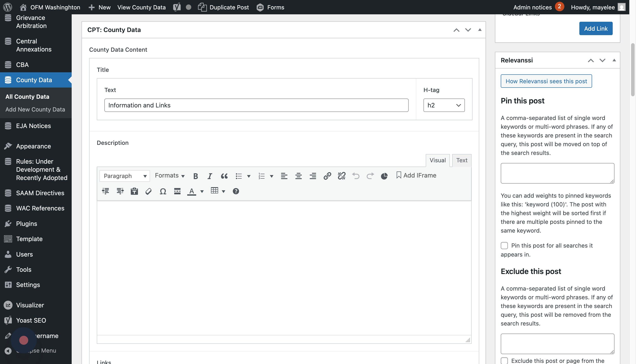
Task: Collapse the CPT: County Data panel
Action: tap(480, 30)
